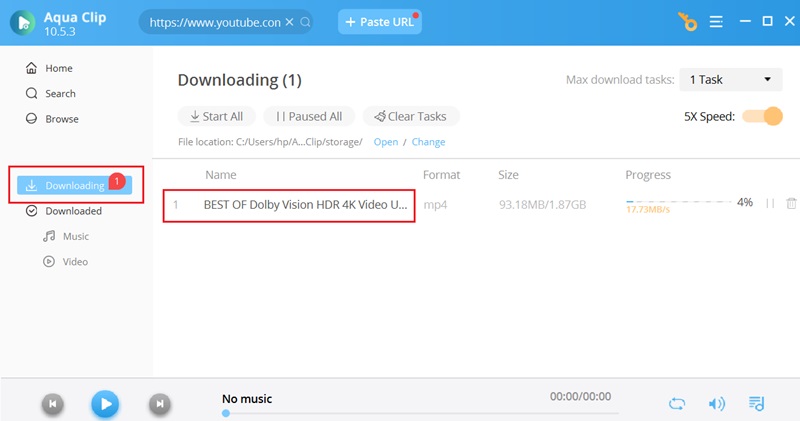Viewport: 800px width, 421px height.
Task: Click the search magnifier in URL field
Action: [305, 22]
